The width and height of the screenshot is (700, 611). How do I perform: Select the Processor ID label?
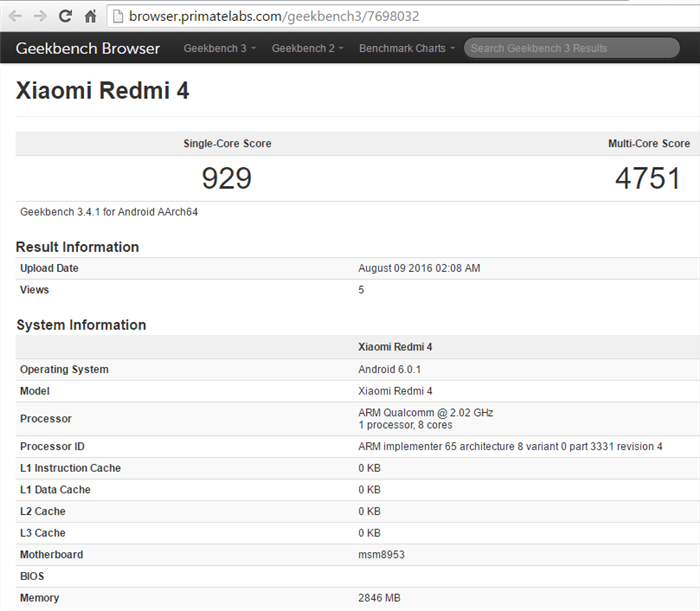[x=52, y=446]
